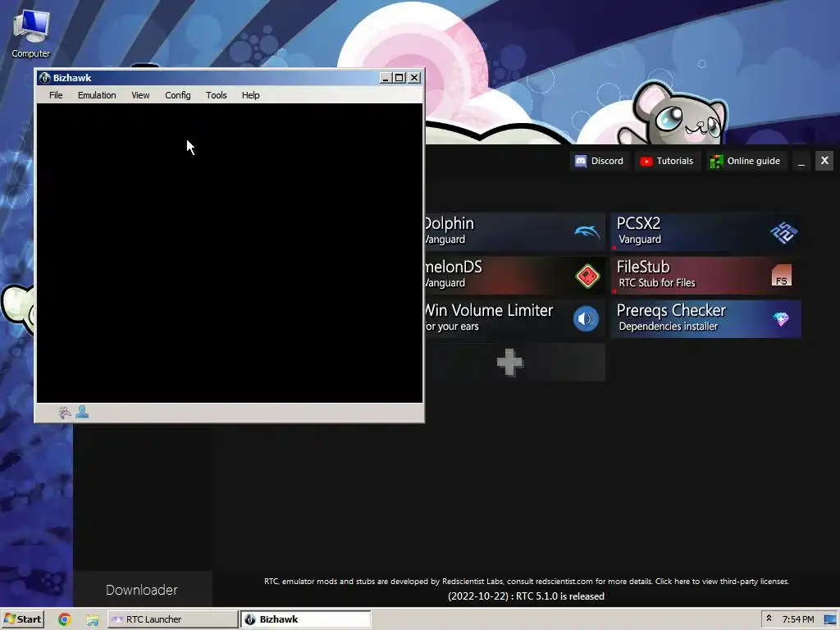Click the Dolphin emulator dolphin icon
This screenshot has width=840, height=630.
587,231
